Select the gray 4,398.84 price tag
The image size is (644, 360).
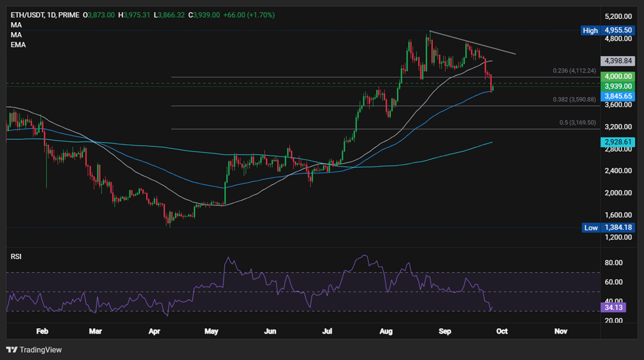[x=617, y=61]
